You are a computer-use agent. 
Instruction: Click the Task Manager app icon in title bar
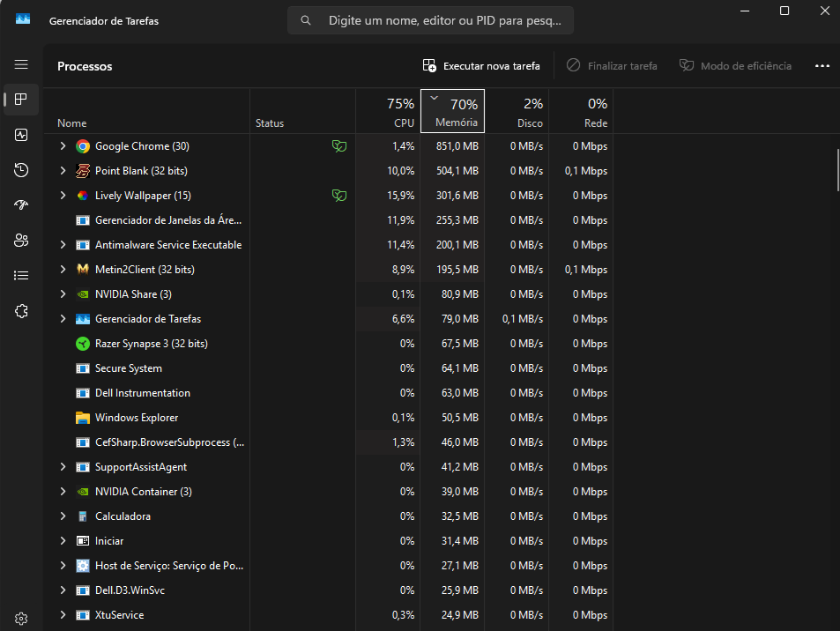(x=23, y=19)
